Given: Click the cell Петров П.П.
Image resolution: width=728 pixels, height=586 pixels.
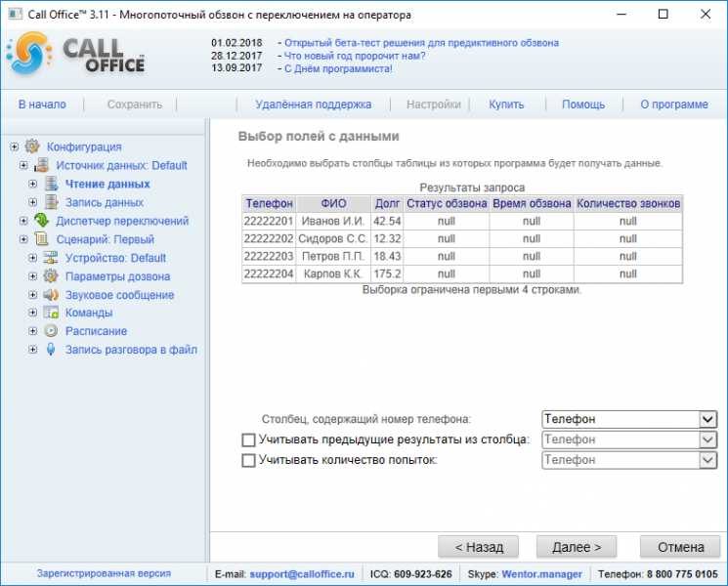Looking at the screenshot, I should point(333,256).
